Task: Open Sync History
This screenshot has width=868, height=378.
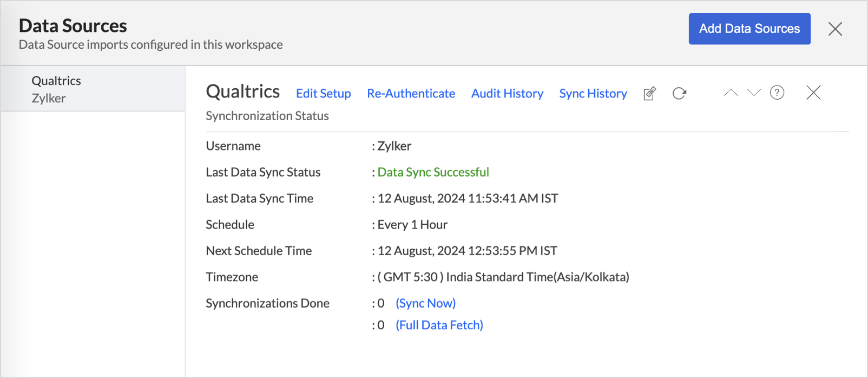Action: tap(593, 93)
